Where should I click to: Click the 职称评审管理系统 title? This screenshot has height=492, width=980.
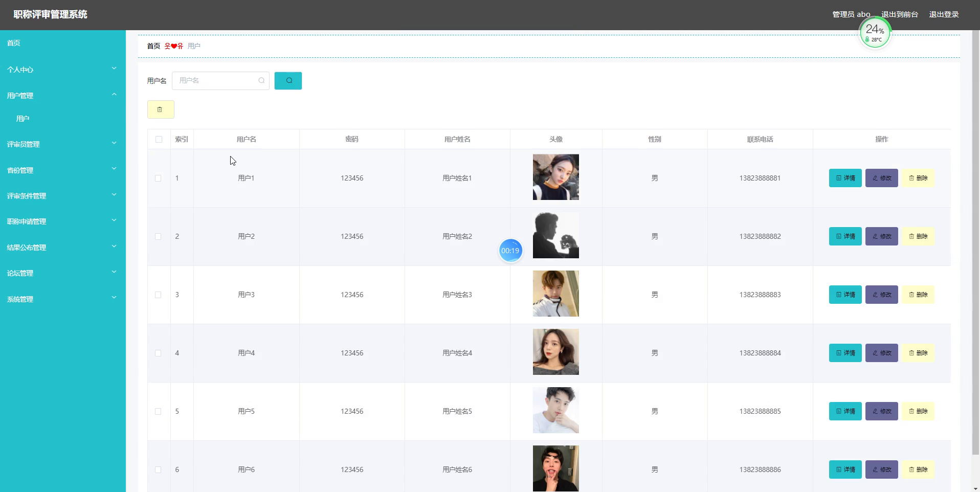pos(50,14)
